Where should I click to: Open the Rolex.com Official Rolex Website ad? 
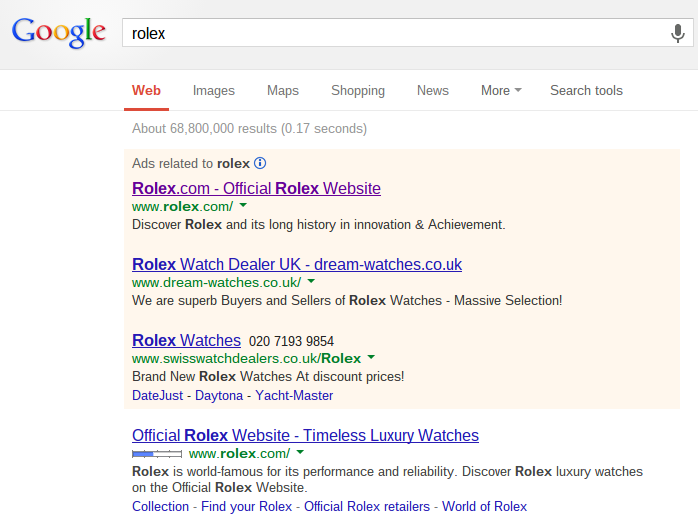(256, 188)
